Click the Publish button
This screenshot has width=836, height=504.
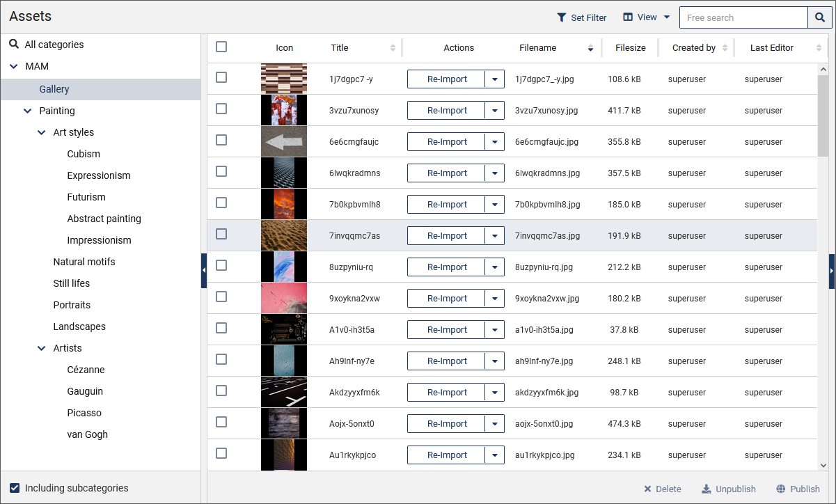(798, 489)
